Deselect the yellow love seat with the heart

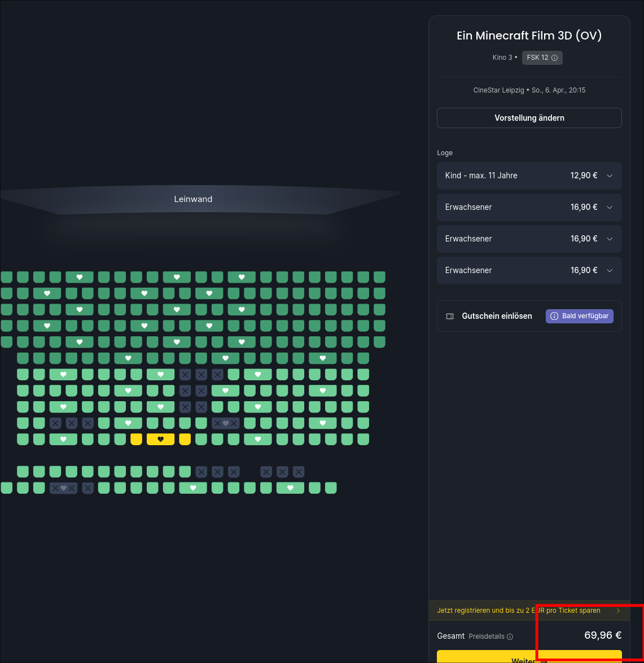(x=160, y=440)
